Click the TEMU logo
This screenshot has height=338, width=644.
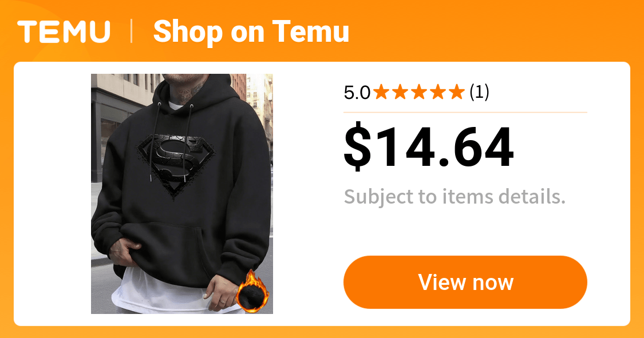(x=64, y=31)
